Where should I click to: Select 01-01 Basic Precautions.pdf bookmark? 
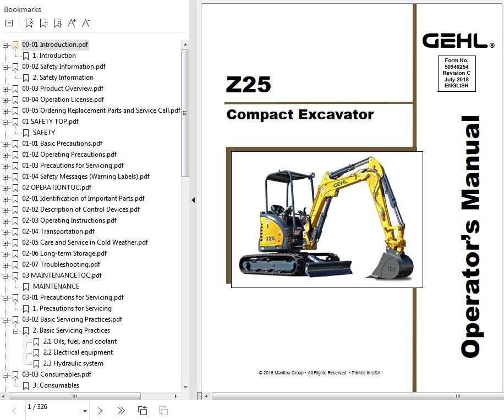pyautogui.click(x=62, y=143)
